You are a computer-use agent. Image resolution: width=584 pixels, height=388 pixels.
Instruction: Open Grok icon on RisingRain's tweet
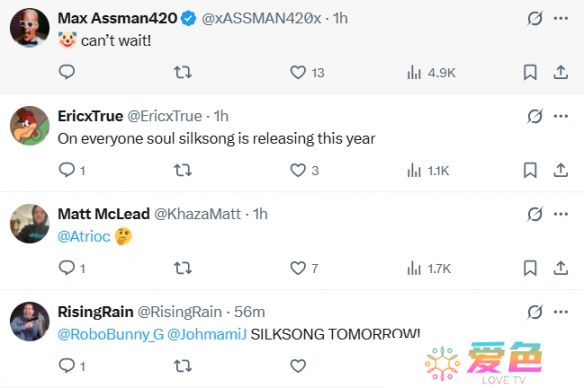point(534,312)
